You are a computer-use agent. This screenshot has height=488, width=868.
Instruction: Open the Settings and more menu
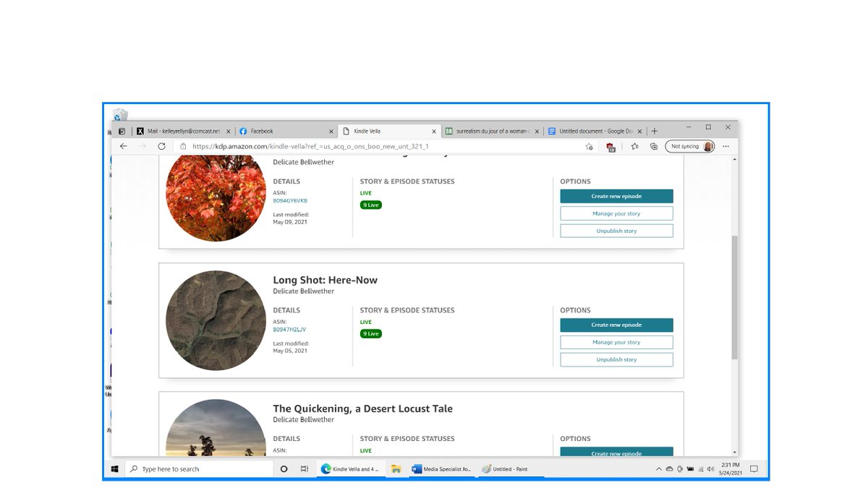coord(726,146)
